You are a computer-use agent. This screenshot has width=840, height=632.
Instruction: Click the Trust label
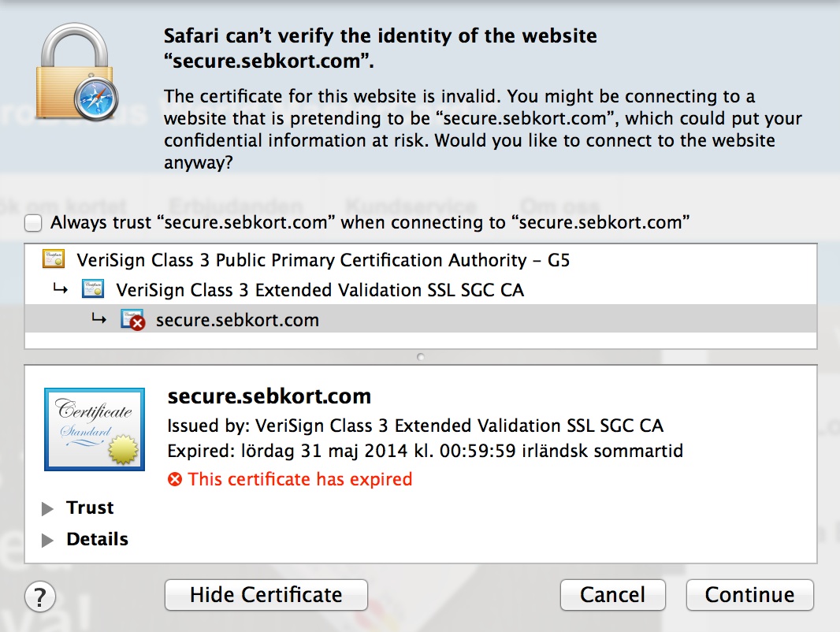[x=90, y=507]
